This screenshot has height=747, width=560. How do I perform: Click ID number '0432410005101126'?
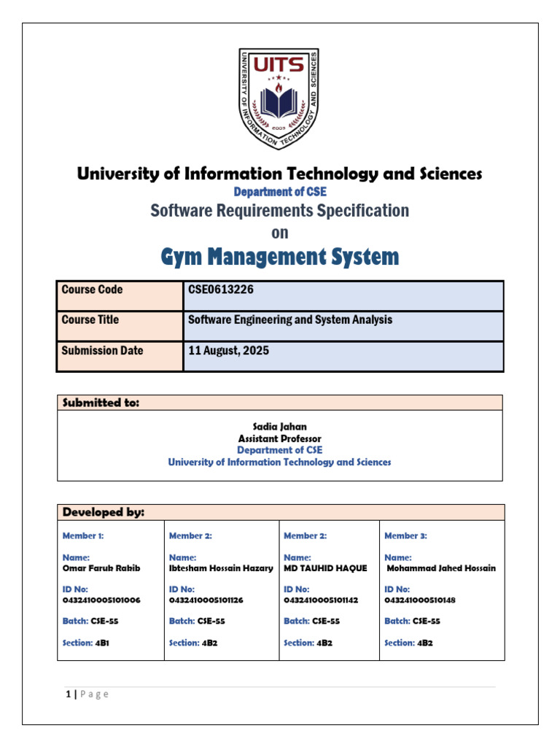(x=206, y=600)
